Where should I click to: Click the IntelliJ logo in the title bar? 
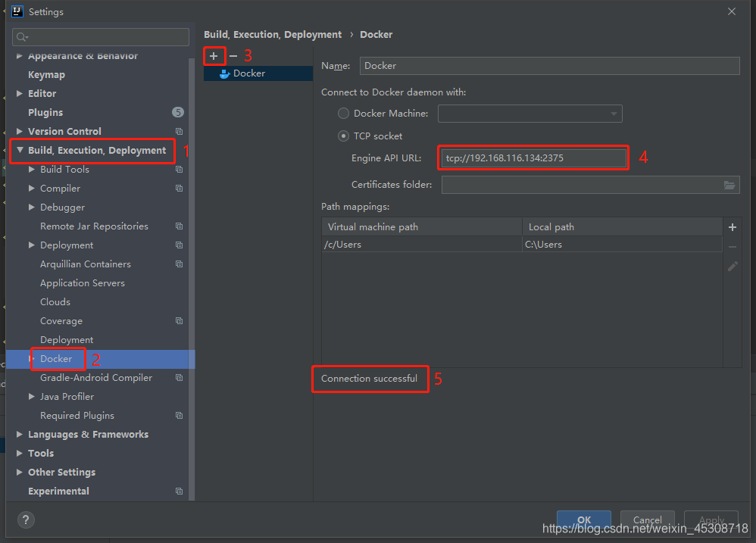[x=17, y=11]
